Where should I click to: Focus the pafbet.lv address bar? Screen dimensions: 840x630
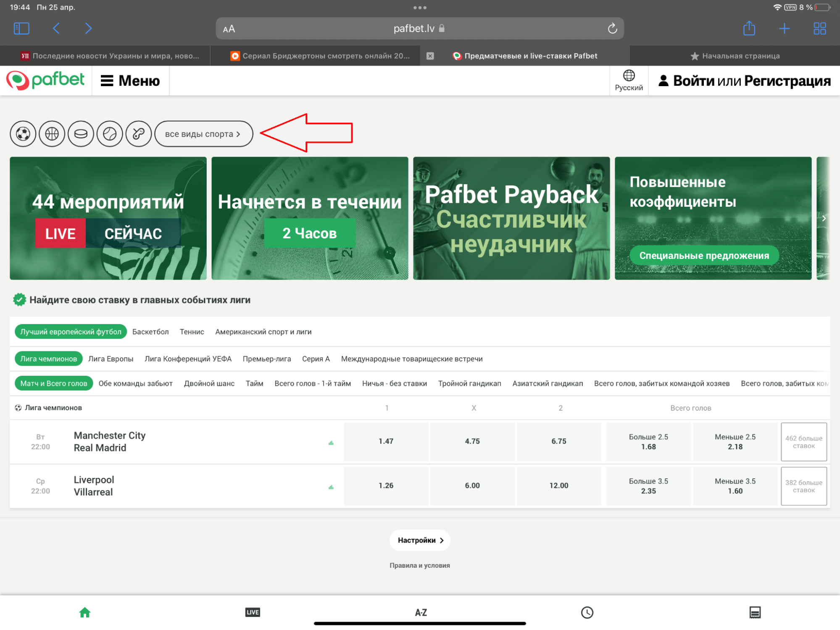(x=419, y=29)
